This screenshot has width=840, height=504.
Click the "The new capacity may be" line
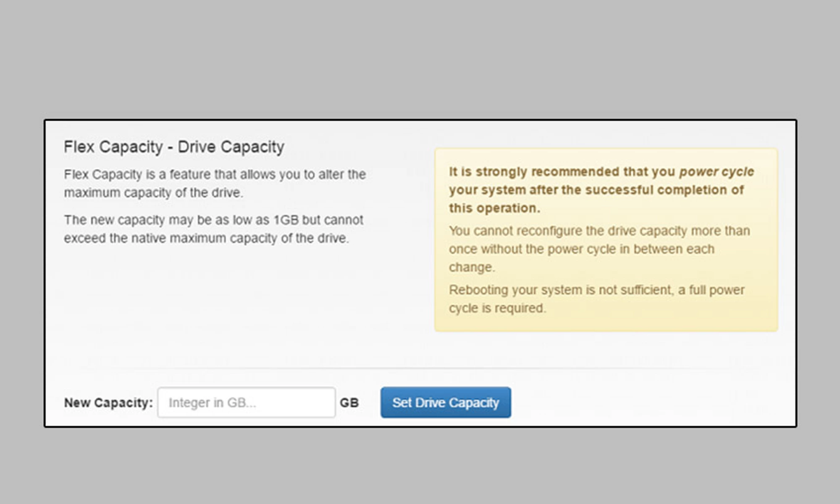tap(213, 220)
